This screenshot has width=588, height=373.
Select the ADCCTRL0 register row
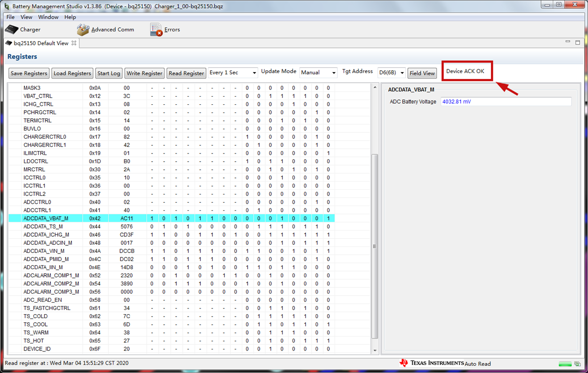click(x=171, y=202)
